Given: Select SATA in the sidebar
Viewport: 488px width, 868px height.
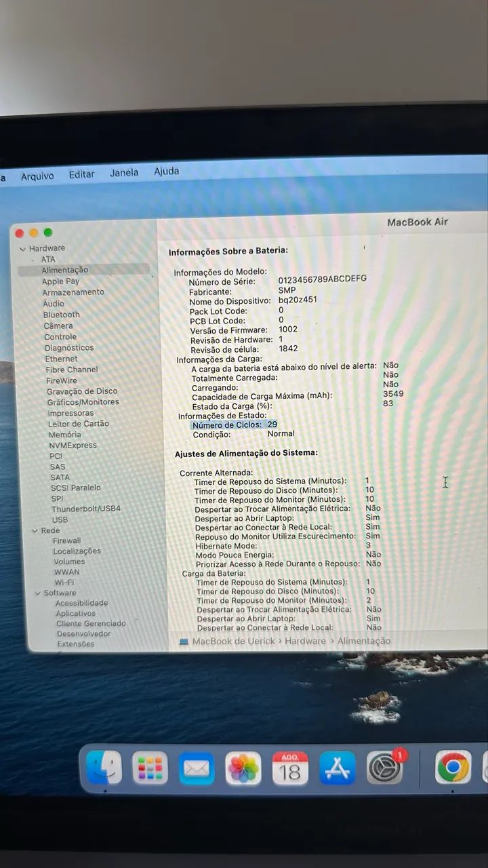Looking at the screenshot, I should click(x=60, y=477).
